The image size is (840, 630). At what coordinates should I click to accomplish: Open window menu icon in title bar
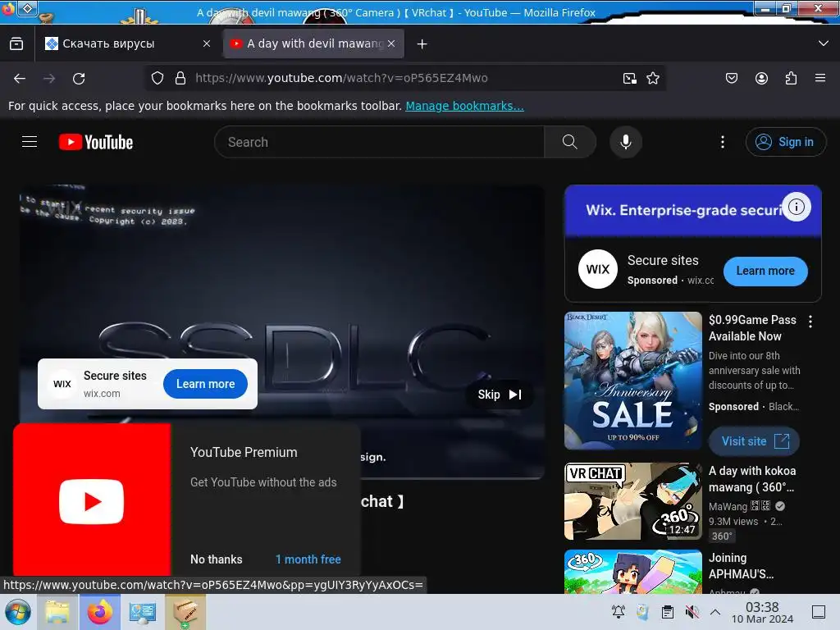click(27, 8)
